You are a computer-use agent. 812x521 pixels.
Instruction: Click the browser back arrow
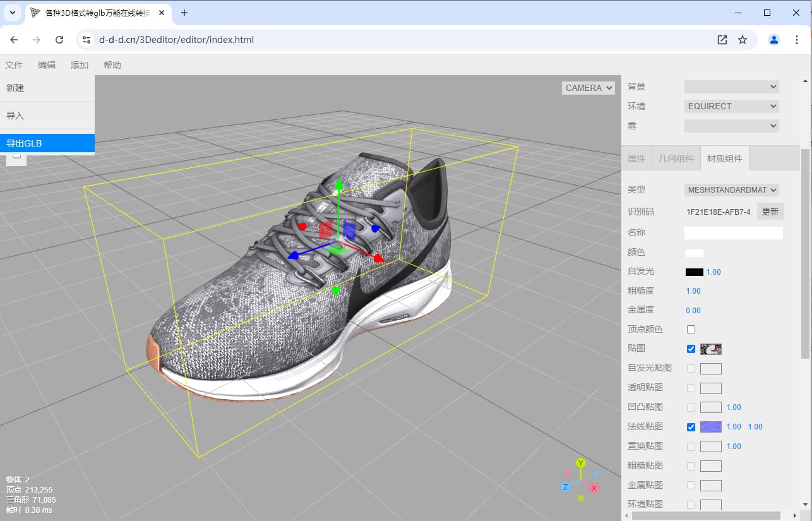(x=14, y=40)
